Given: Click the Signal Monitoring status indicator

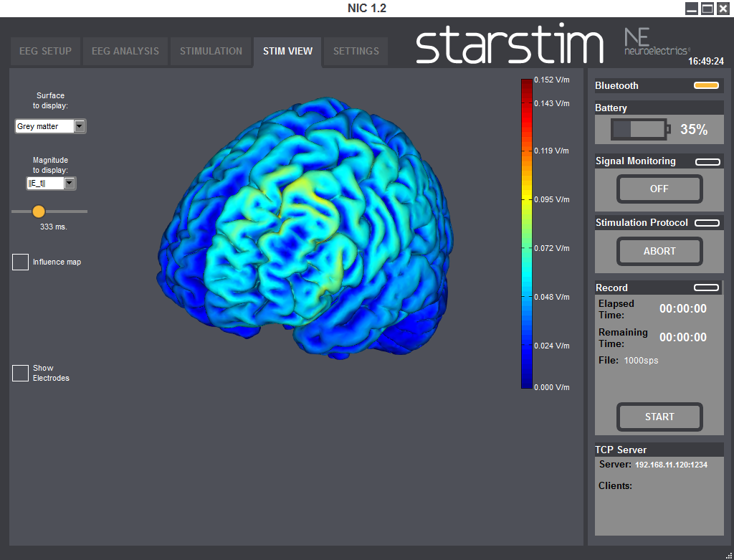Looking at the screenshot, I should point(707,162).
